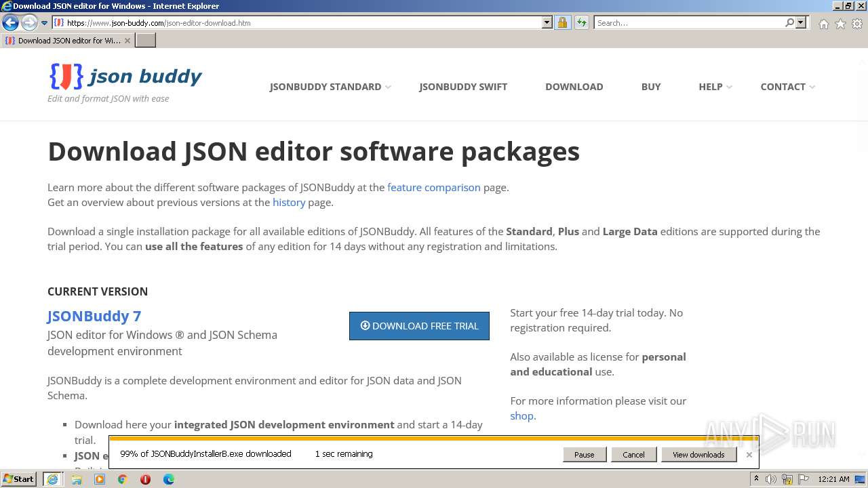Open the JSONBuddy 7 heading link

tap(94, 316)
